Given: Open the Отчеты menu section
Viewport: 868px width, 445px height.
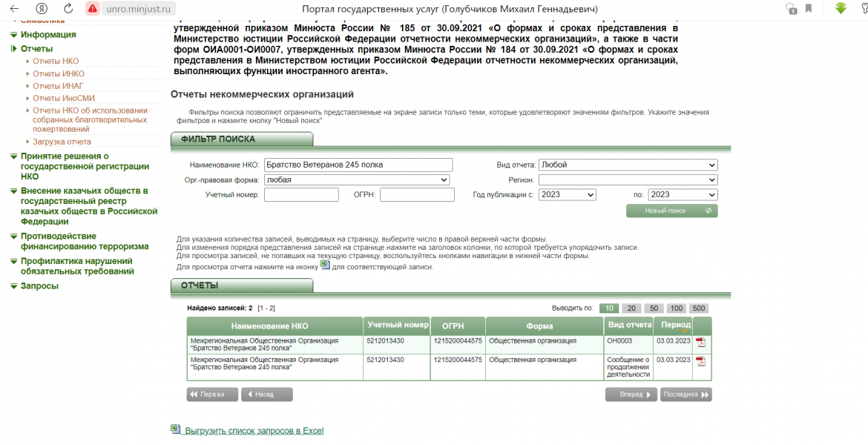Looking at the screenshot, I should pos(36,49).
